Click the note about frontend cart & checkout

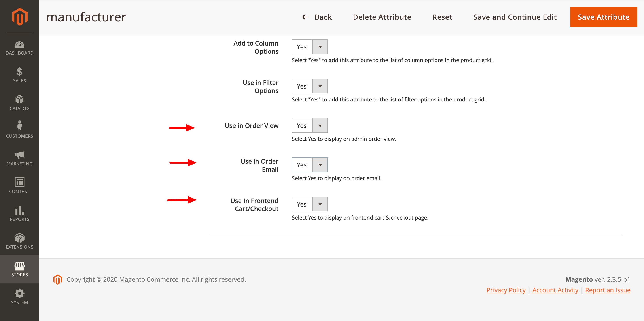360,218
